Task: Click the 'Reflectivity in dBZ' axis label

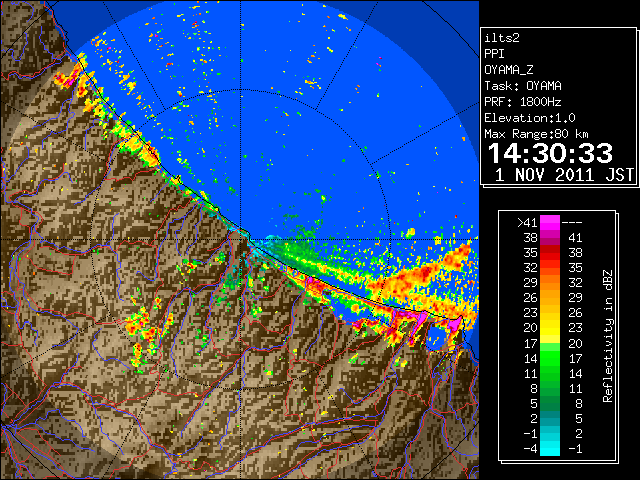Action: pyautogui.click(x=608, y=336)
